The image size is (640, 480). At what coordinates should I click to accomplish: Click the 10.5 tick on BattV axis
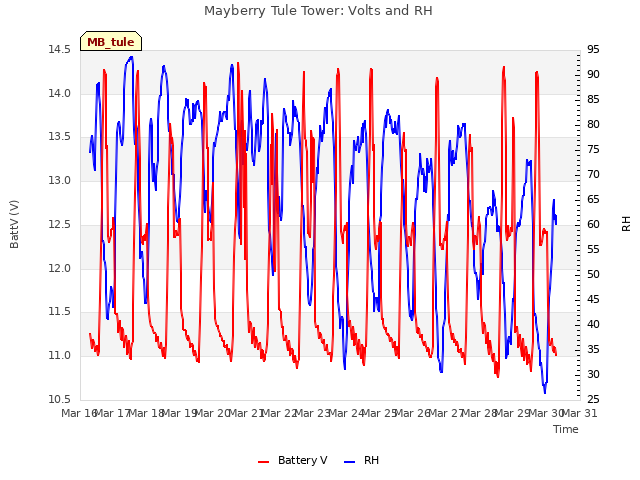[x=59, y=399]
